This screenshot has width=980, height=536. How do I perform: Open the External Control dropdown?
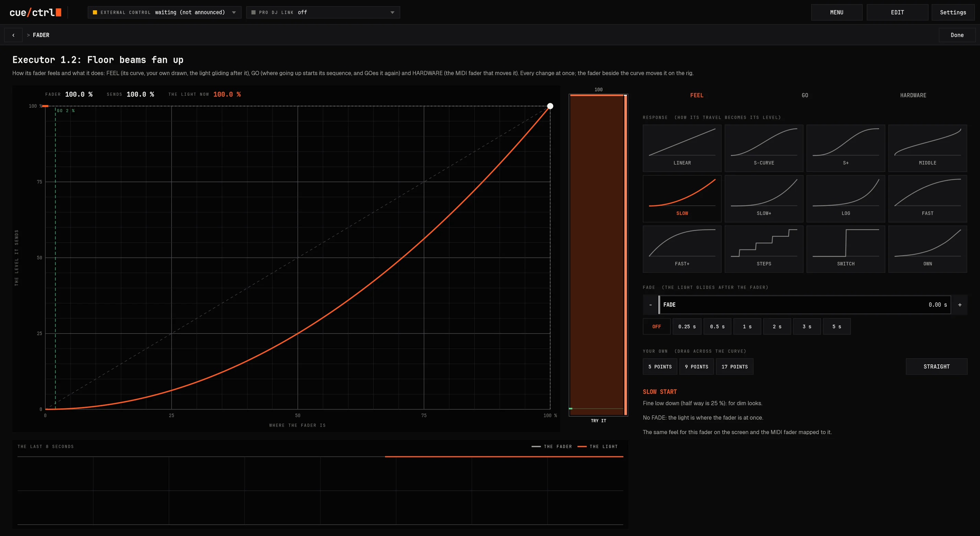tap(164, 12)
